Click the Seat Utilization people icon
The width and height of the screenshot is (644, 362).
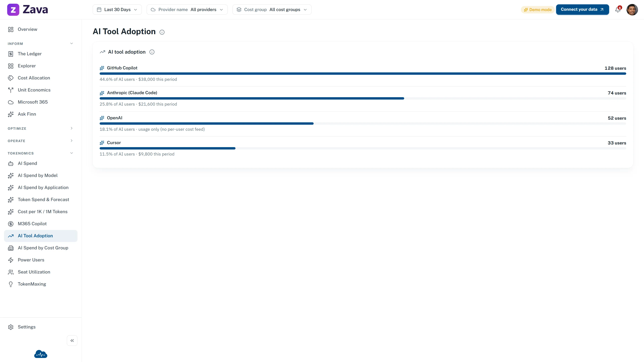coord(11,272)
